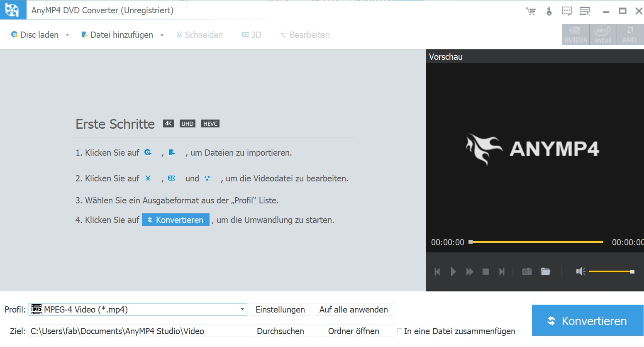This screenshot has width=644, height=347.
Task: Click the HEVC badge
Action: [x=210, y=123]
